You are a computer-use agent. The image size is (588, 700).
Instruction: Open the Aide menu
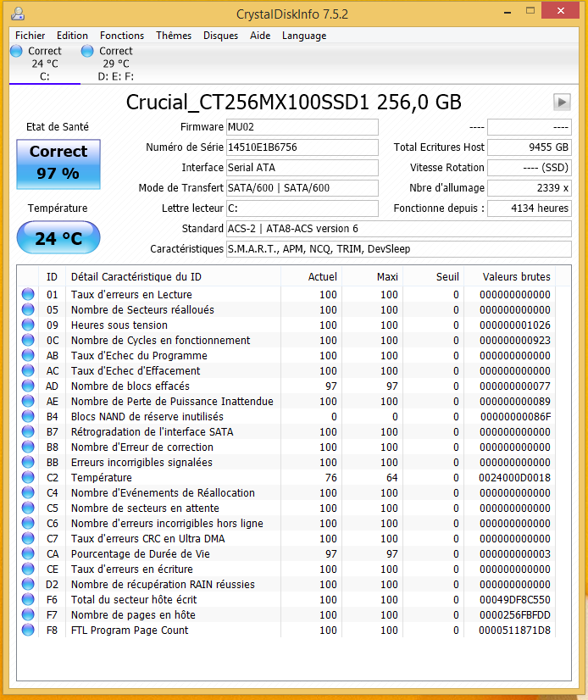pos(260,36)
